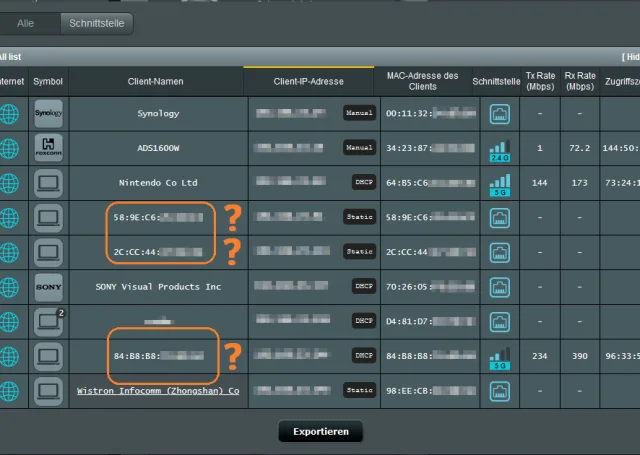Open the Wistron Infocomm (Zhongshan) Co link
This screenshot has width=640, height=455.
click(158, 390)
